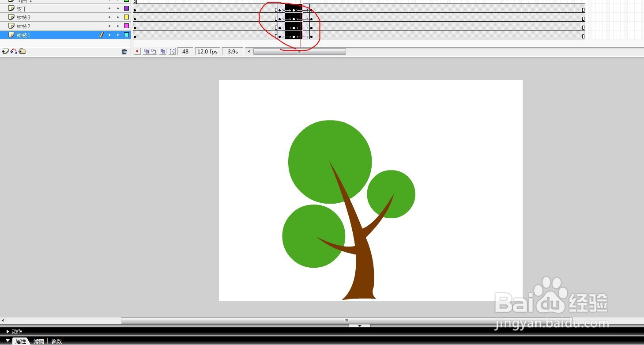This screenshot has width=644, height=345.
Task: Select the 树干 layer
Action: pos(65,8)
